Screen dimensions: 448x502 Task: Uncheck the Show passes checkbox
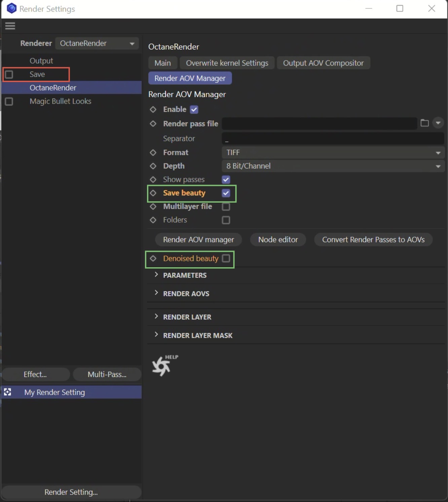click(x=226, y=180)
